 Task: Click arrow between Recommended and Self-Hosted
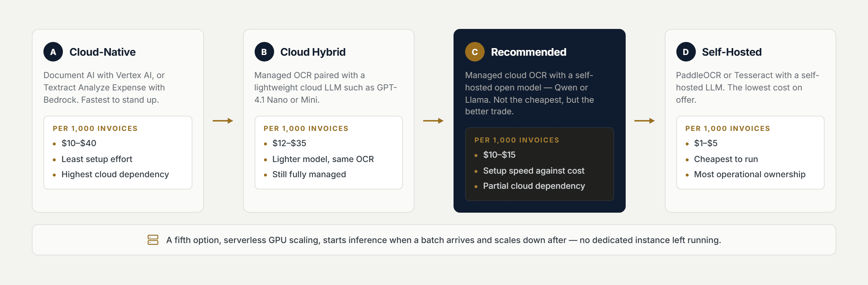644,121
